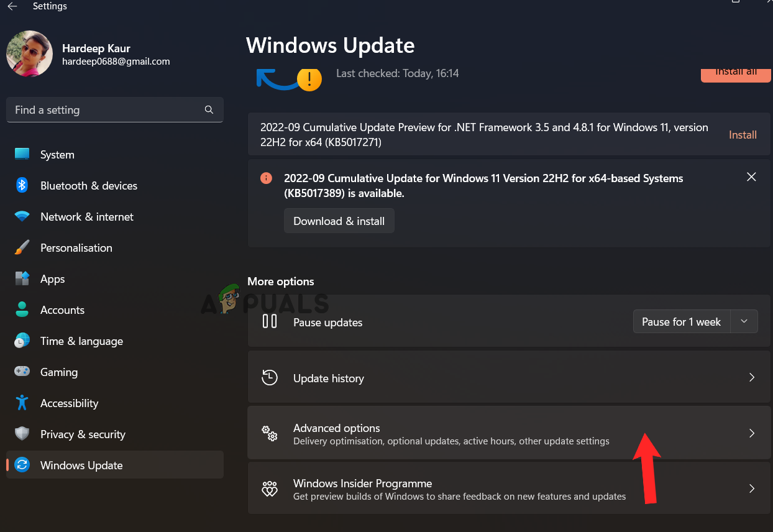
Task: Expand the pause duration dropdown arrow
Action: pyautogui.click(x=744, y=321)
